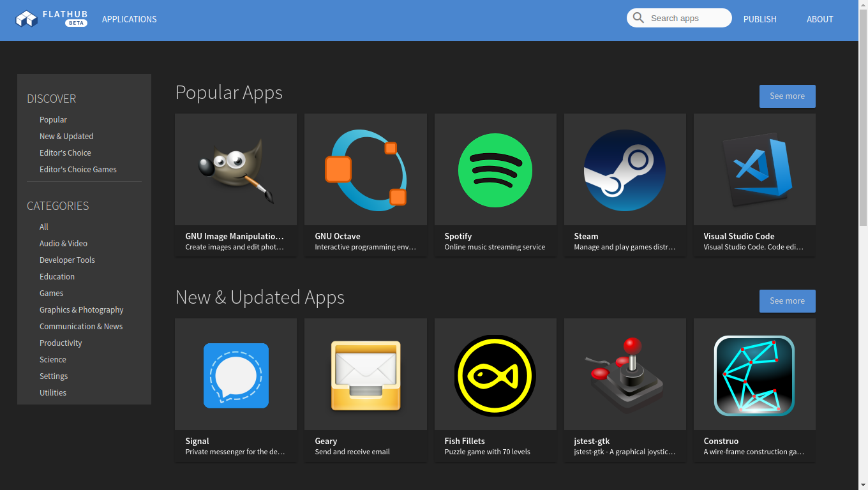Click the GNU Octave title text
The image size is (868, 490).
coord(338,236)
